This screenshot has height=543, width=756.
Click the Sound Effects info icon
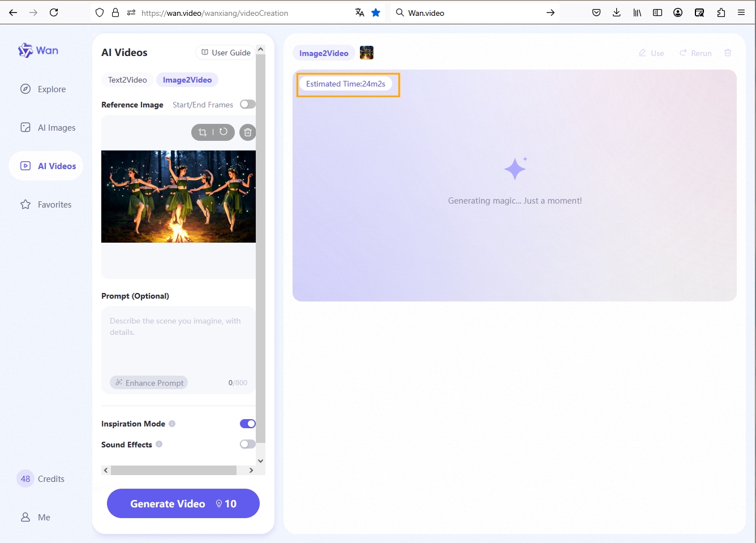(x=159, y=444)
